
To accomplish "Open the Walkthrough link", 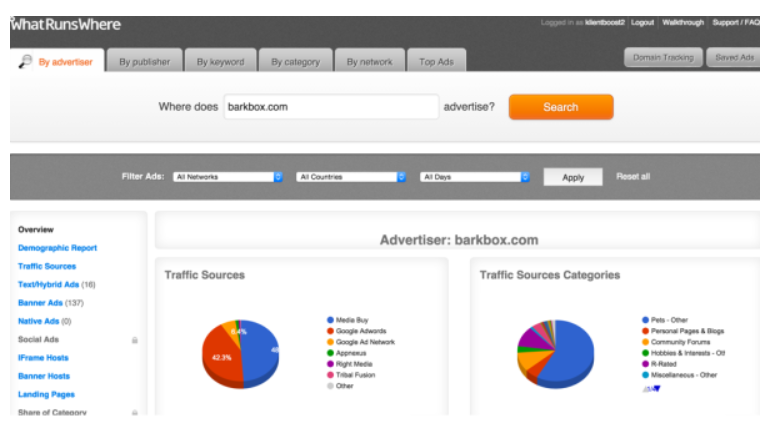I will click(x=683, y=22).
